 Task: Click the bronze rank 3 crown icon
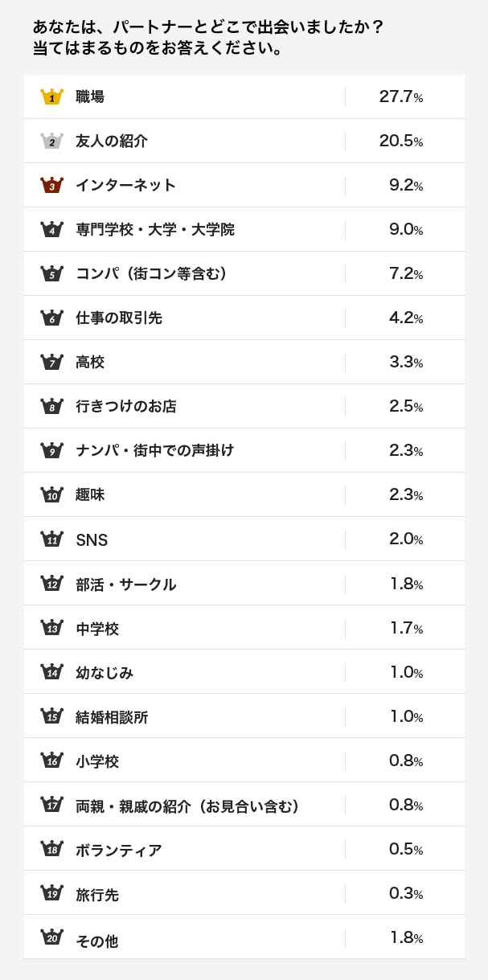[x=51, y=185]
